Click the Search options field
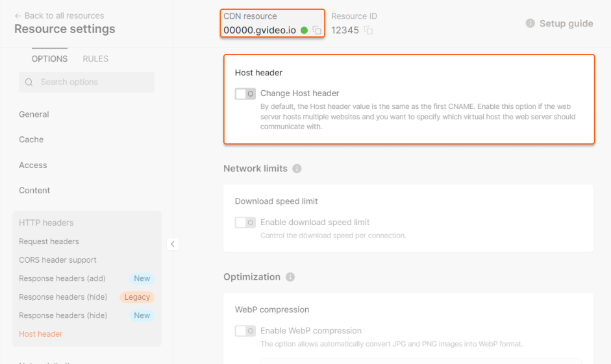This screenshot has height=364, width=611. [x=91, y=82]
